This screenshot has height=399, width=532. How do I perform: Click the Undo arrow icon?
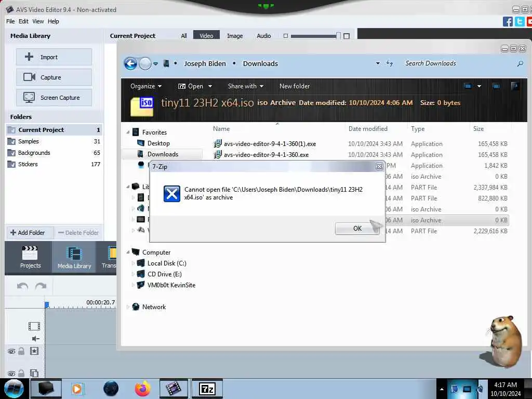[22, 286]
